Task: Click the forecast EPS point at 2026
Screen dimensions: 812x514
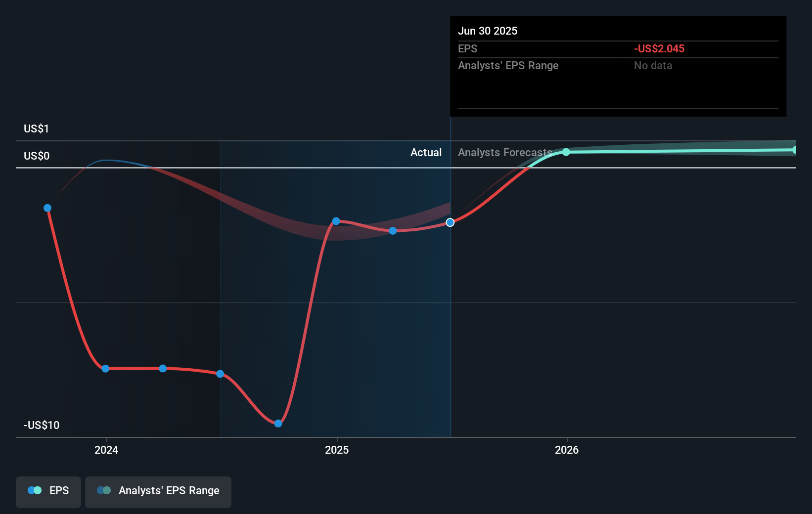Action: point(566,152)
